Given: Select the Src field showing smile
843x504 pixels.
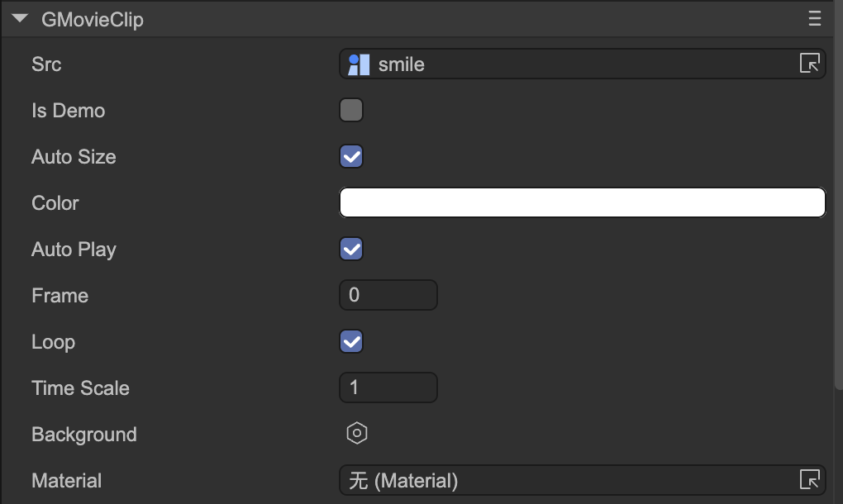Looking at the screenshot, I should (579, 64).
